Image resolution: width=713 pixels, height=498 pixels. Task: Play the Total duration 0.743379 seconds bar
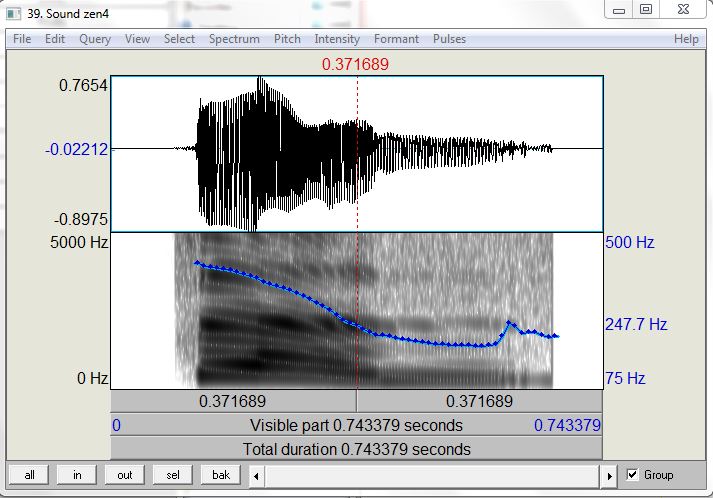[x=356, y=449]
